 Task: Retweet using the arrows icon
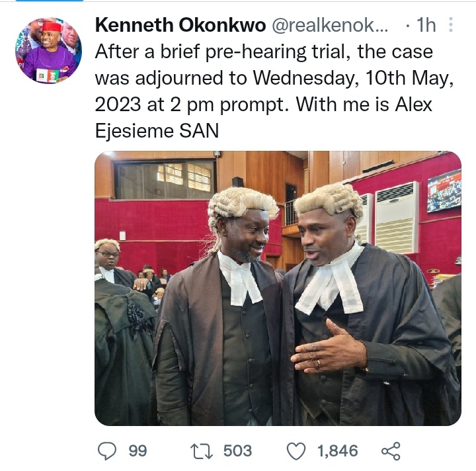201,451
